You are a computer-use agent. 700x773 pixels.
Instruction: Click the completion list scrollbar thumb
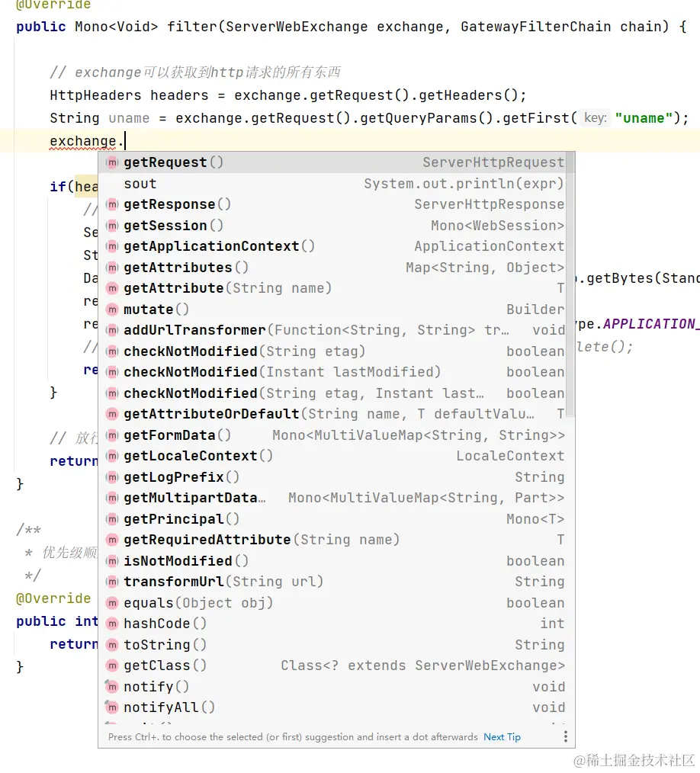coord(570,284)
